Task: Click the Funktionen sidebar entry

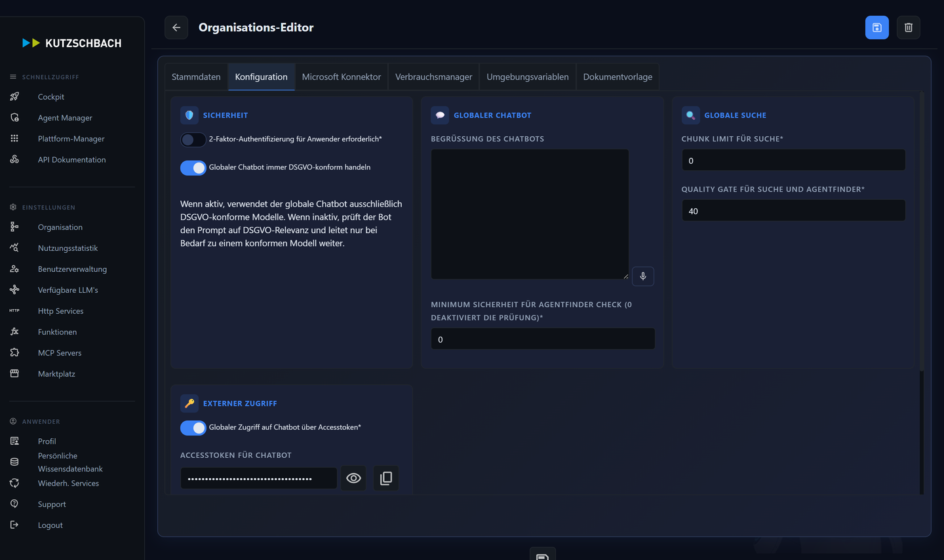Action: pos(57,332)
